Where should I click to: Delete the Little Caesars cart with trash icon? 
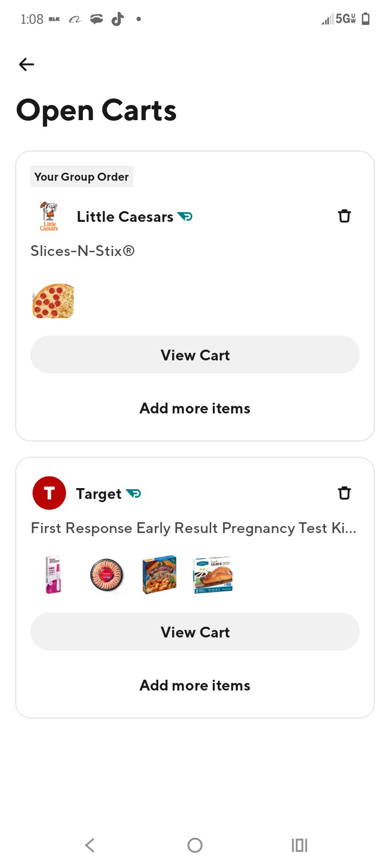(x=344, y=216)
